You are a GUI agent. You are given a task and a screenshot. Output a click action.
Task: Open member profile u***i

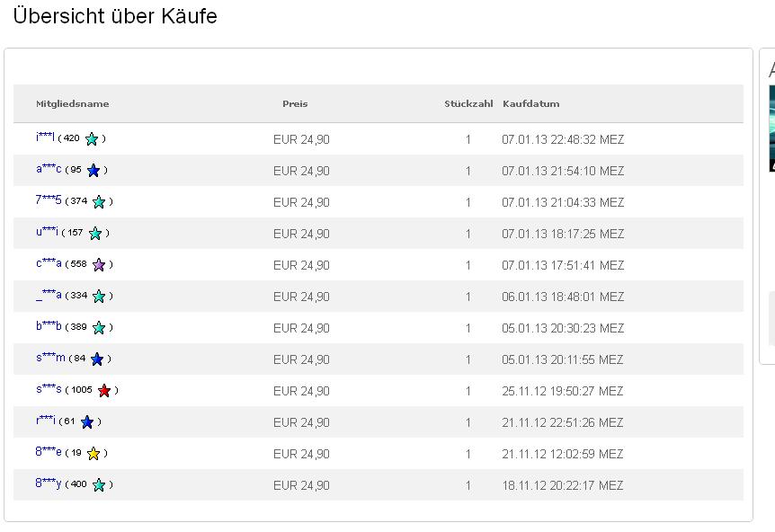tap(47, 231)
